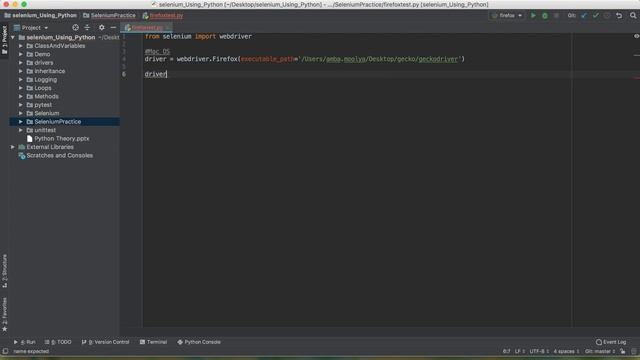Click SeleniumPractice breadcrumb
Image resolution: width=640 pixels, height=360 pixels.
[x=109, y=16]
